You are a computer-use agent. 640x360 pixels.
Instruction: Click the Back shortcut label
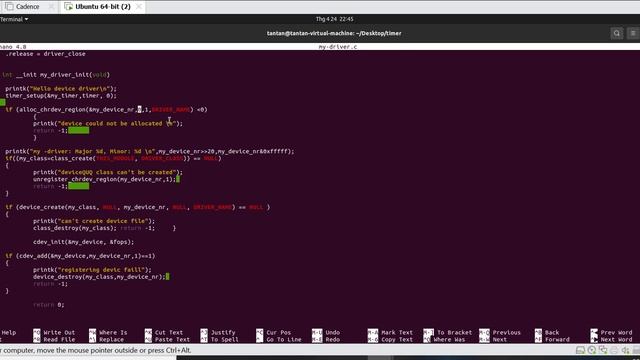552,333
